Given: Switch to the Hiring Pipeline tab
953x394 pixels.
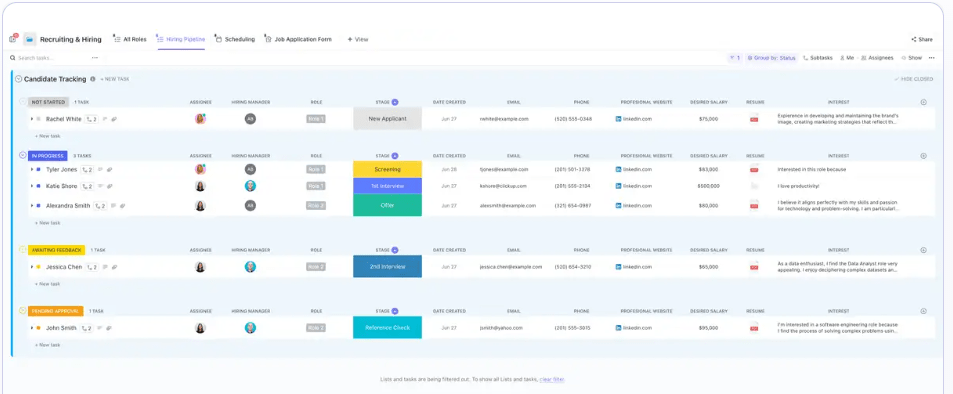Looking at the screenshot, I should click(x=181, y=39).
